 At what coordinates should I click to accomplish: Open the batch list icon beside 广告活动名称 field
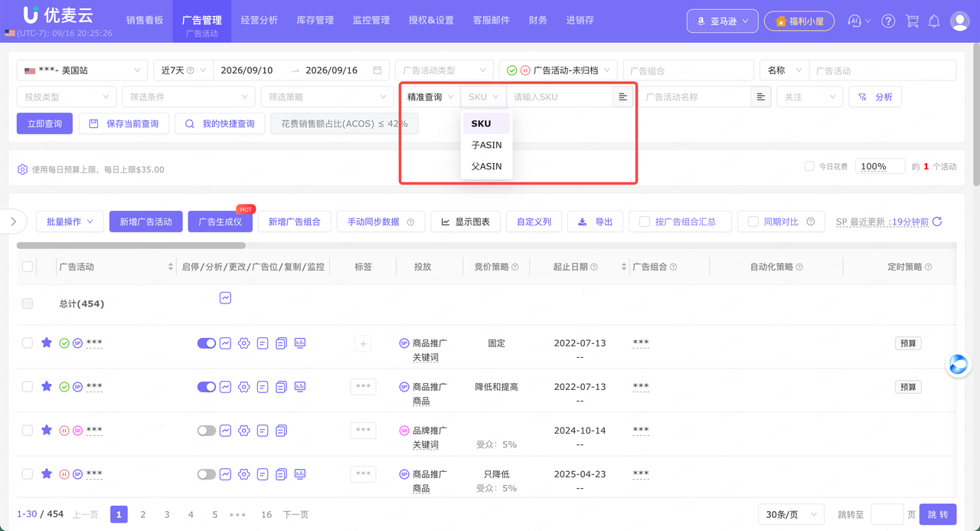pyautogui.click(x=761, y=97)
